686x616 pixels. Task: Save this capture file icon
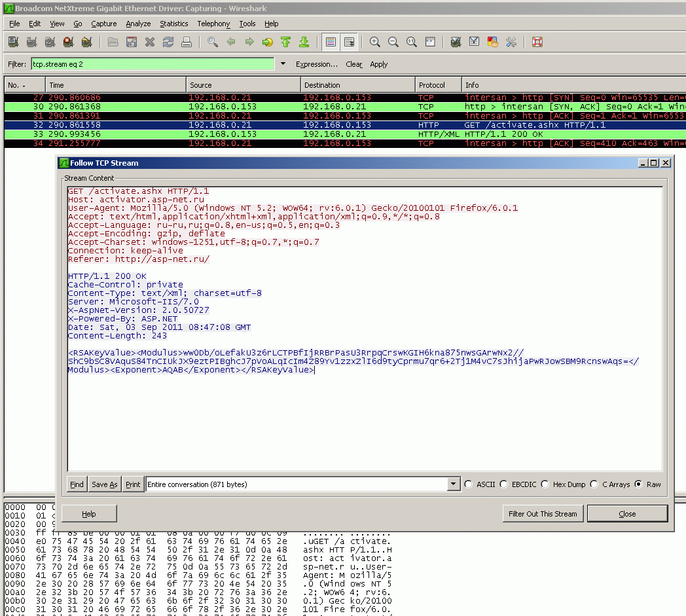132,42
